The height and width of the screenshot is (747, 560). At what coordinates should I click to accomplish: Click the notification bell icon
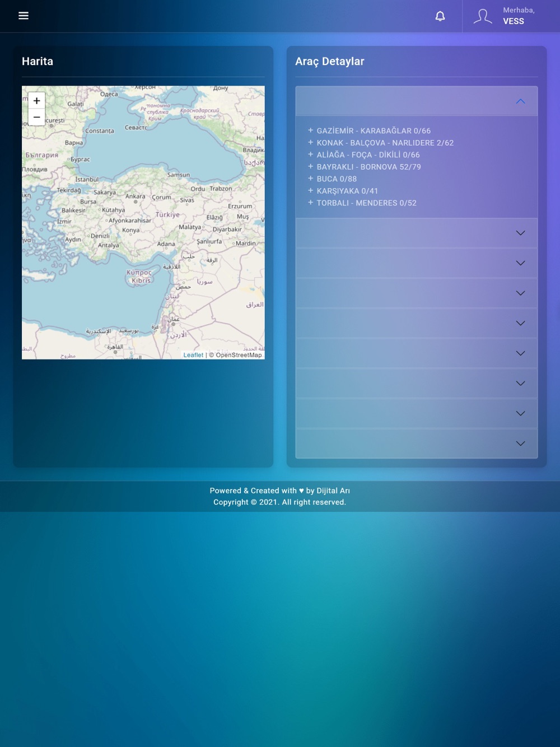[x=440, y=16]
